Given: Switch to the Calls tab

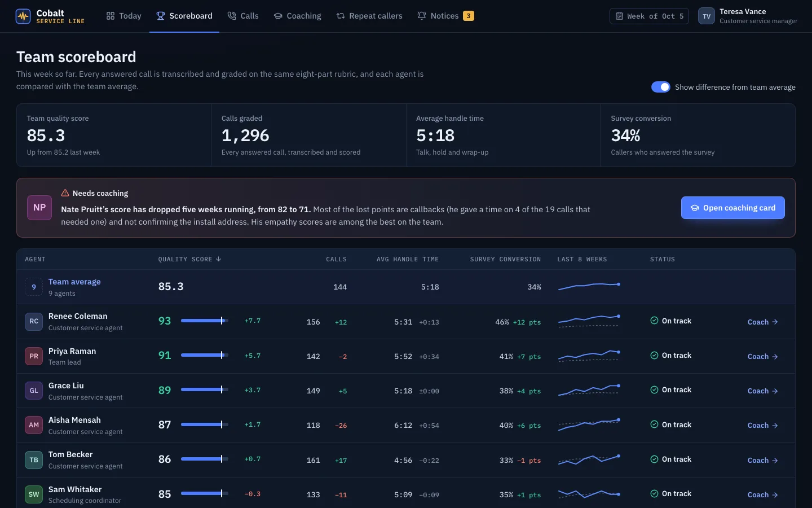Looking at the screenshot, I should [x=243, y=16].
